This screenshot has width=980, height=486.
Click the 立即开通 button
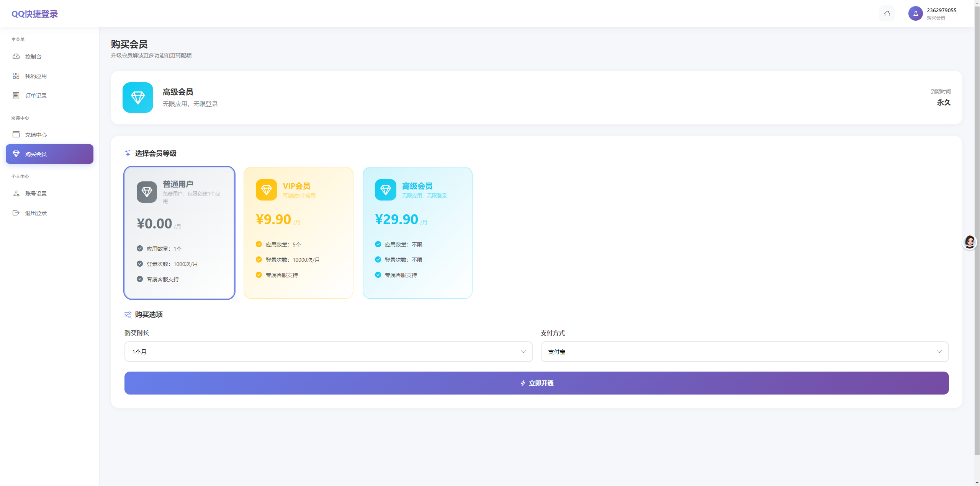click(537, 383)
